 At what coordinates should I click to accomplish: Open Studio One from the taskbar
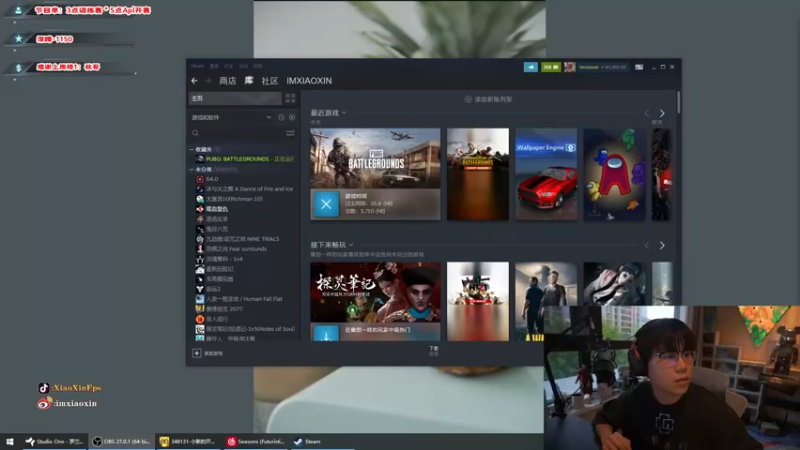click(x=54, y=442)
